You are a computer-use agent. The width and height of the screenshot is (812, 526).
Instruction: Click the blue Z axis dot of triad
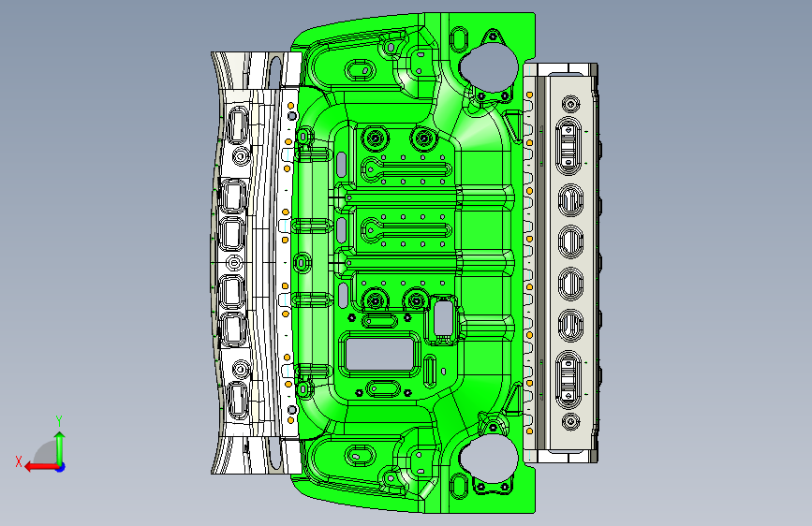[61, 467]
